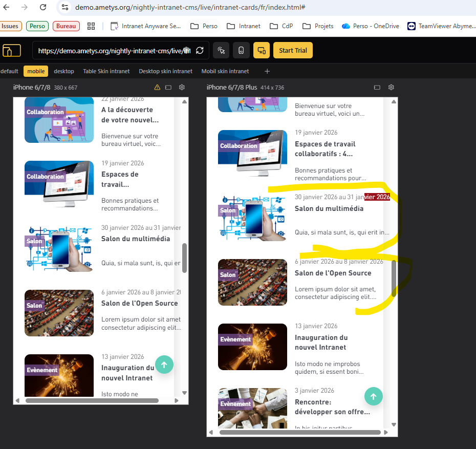Click the mobile device rotate icon
Image resolution: width=476 pixels, height=449 pixels.
241,51
